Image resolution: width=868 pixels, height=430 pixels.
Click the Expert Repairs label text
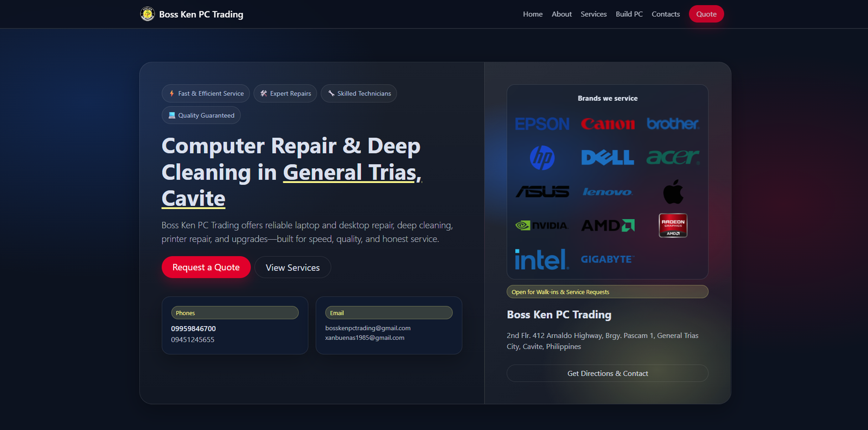pyautogui.click(x=291, y=93)
